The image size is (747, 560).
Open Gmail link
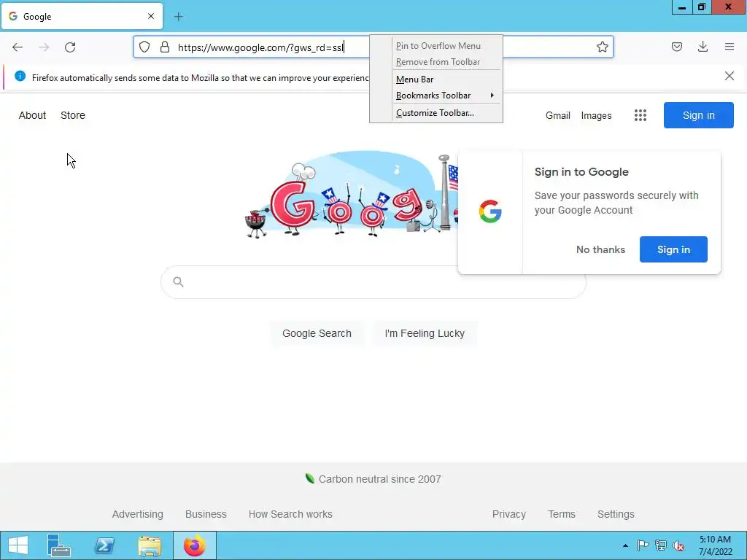click(558, 116)
